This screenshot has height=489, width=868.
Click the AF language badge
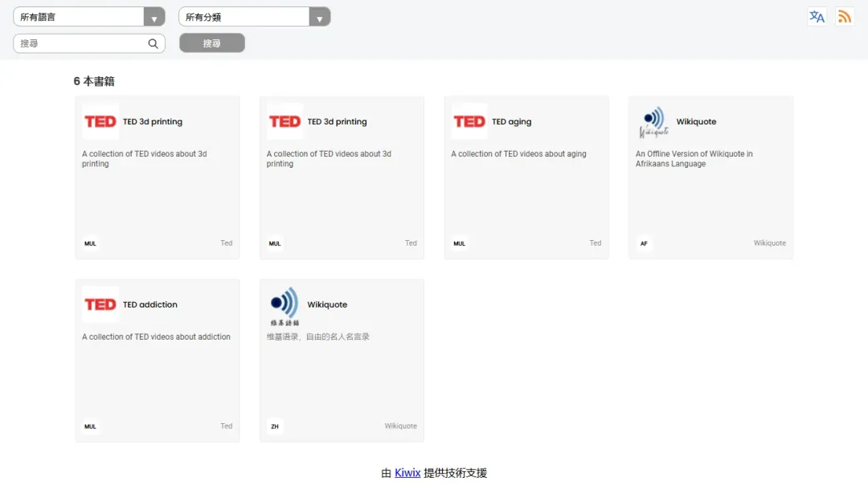point(644,243)
